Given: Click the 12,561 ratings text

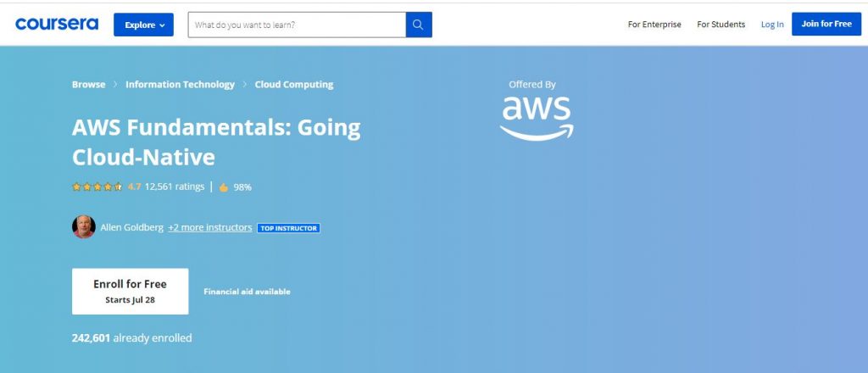Looking at the screenshot, I should pyautogui.click(x=175, y=186).
